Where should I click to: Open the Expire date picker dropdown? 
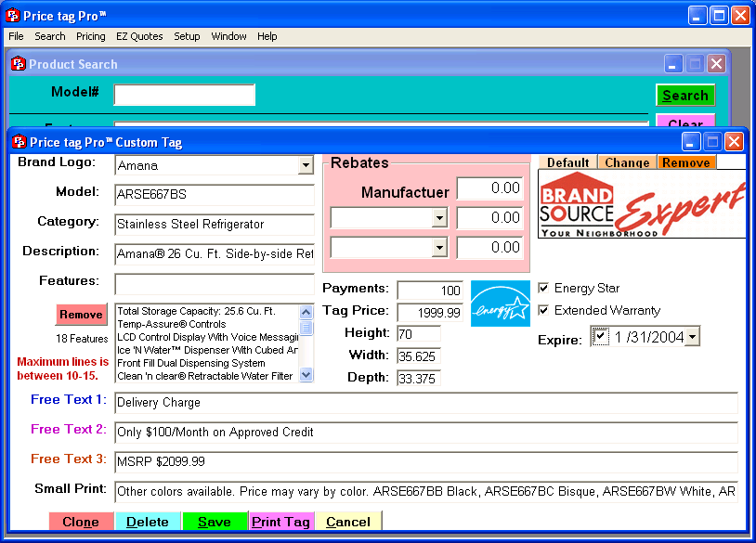[692, 336]
